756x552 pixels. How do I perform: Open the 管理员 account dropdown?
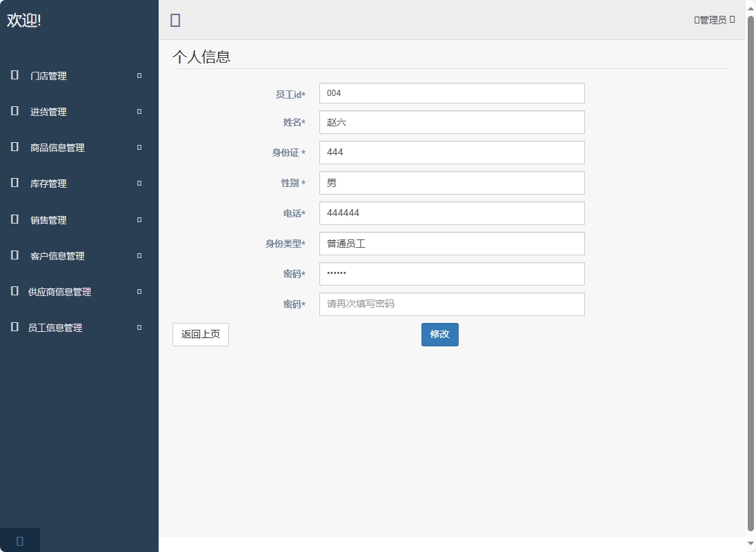[x=714, y=20]
